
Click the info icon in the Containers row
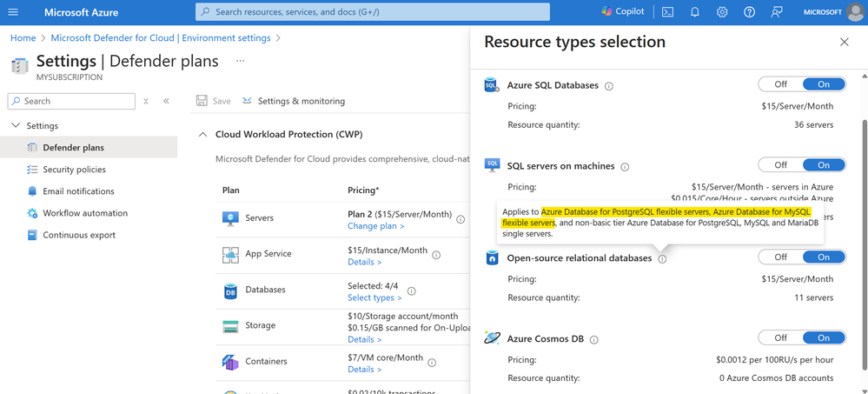coord(432,363)
